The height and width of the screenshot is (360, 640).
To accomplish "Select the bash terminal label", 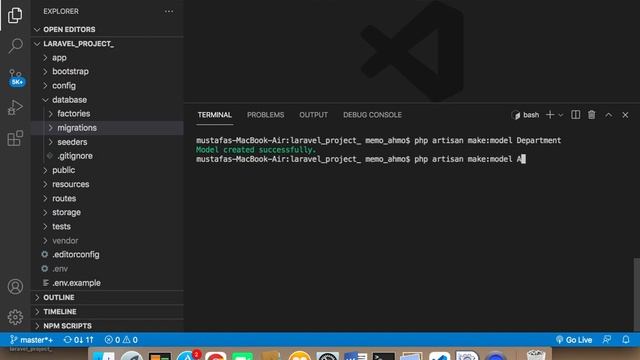I will [x=525, y=115].
